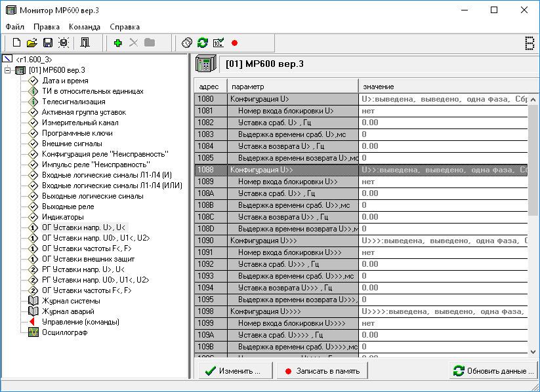Select Журнал аварий in the tree
Screen dimensions: 540x392
click(x=68, y=311)
